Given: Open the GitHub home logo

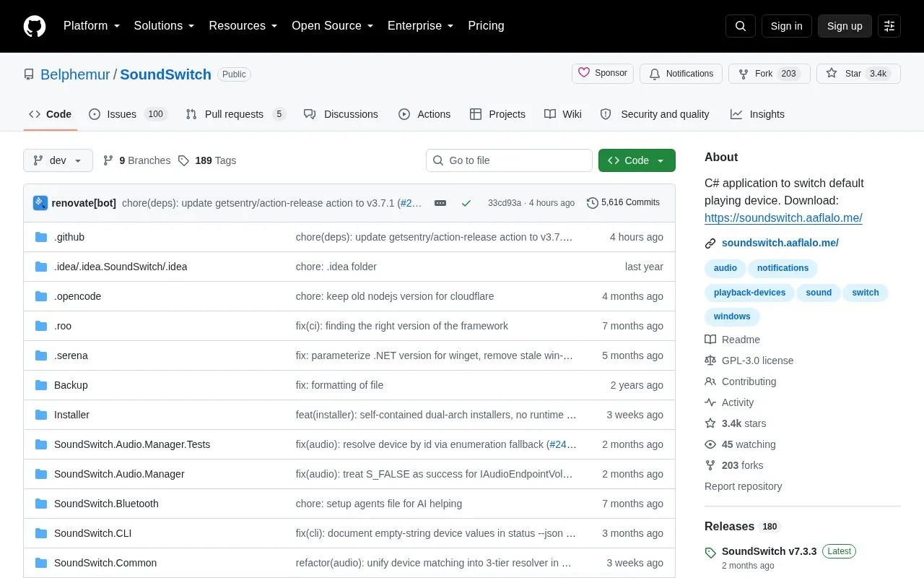Looking at the screenshot, I should (x=35, y=26).
